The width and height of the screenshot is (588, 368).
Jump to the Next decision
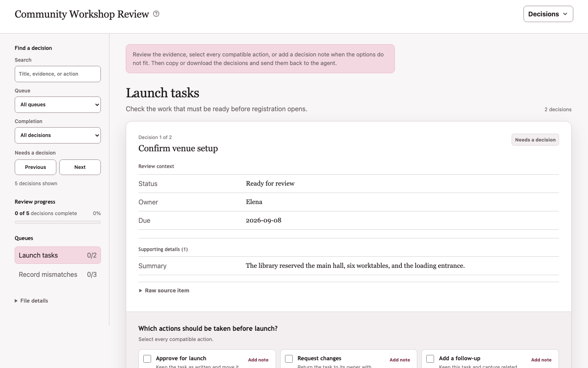pyautogui.click(x=80, y=167)
